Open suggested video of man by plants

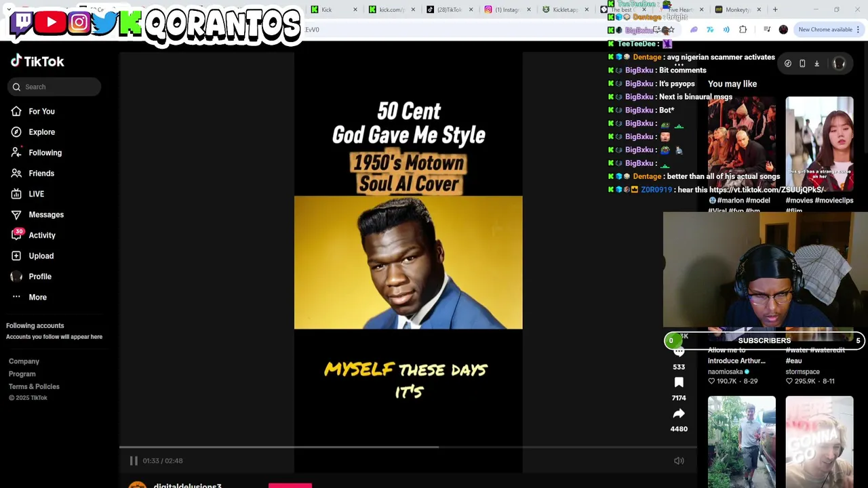[x=741, y=442]
